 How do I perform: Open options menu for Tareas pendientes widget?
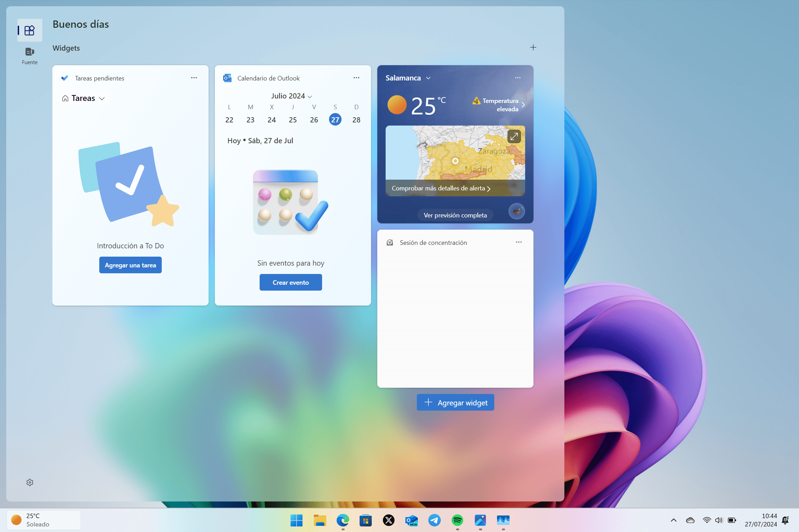point(194,78)
